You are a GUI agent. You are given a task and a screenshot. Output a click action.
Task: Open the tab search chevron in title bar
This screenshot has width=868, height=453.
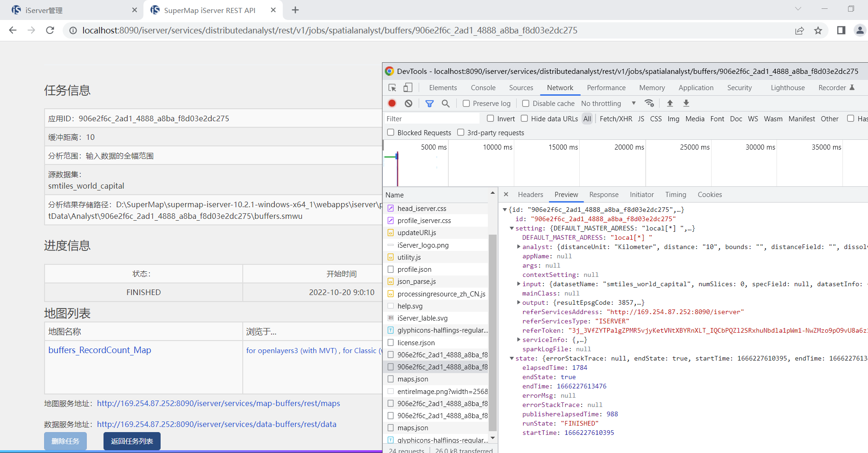[798, 9]
